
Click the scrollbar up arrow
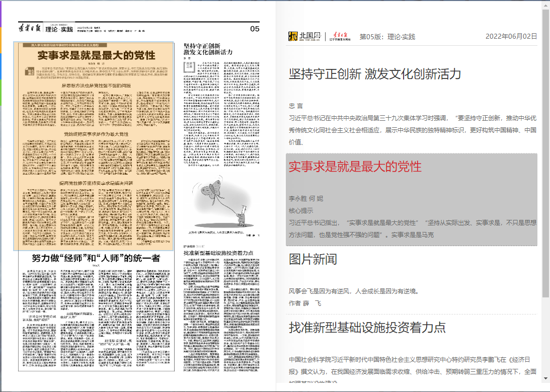(545, 5)
